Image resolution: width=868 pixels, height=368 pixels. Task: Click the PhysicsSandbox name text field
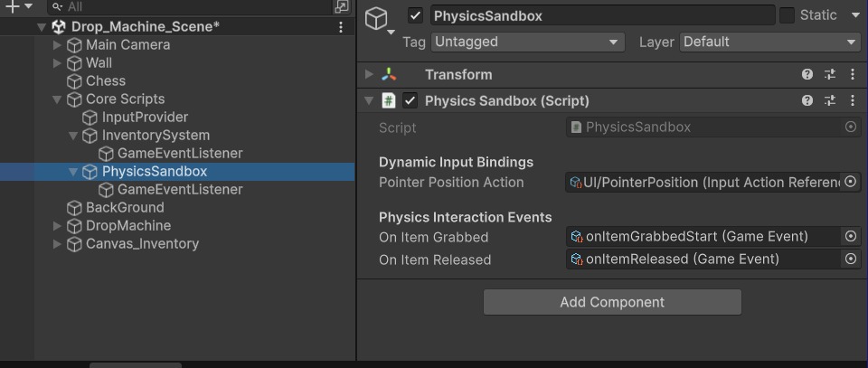coord(601,15)
